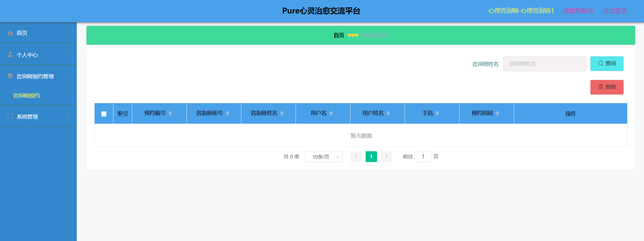Go to next page with right arrow
This screenshot has height=241, width=644.
(x=386, y=157)
